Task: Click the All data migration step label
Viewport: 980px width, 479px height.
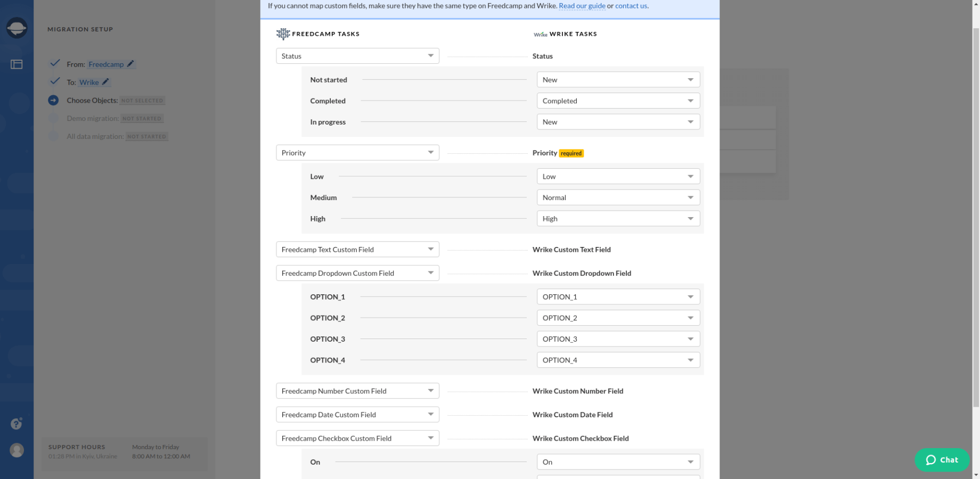Action: 95,137
